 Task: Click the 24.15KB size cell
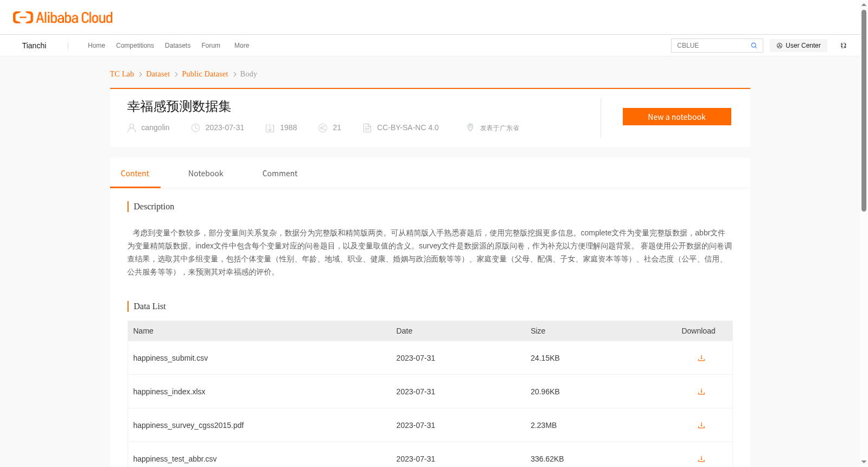(x=545, y=358)
